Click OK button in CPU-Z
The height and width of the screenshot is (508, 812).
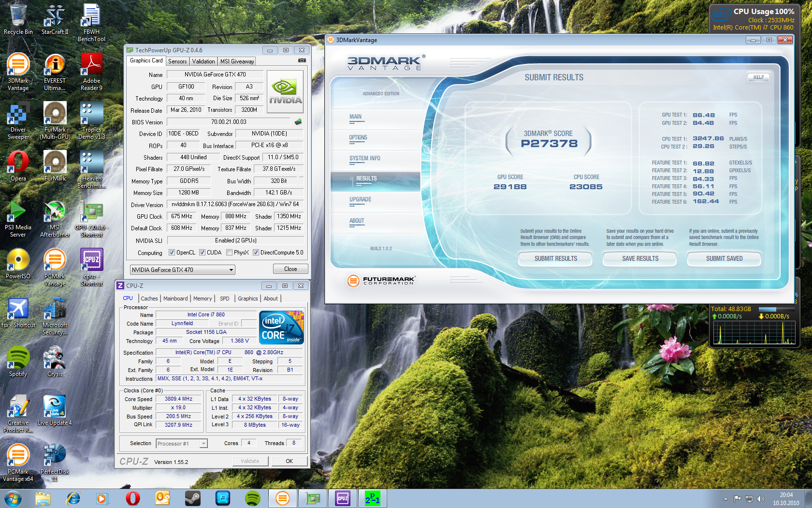(289, 461)
